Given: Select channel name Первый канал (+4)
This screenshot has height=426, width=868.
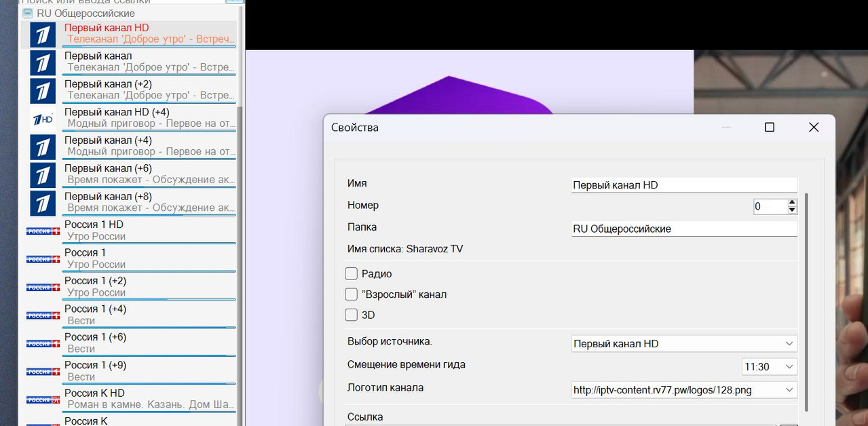Looking at the screenshot, I should pos(108,140).
